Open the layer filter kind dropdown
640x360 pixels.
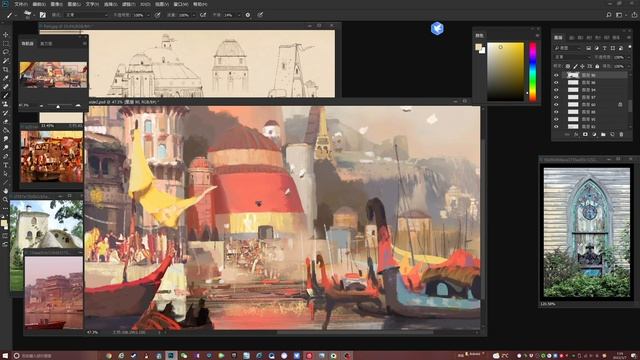click(568, 48)
